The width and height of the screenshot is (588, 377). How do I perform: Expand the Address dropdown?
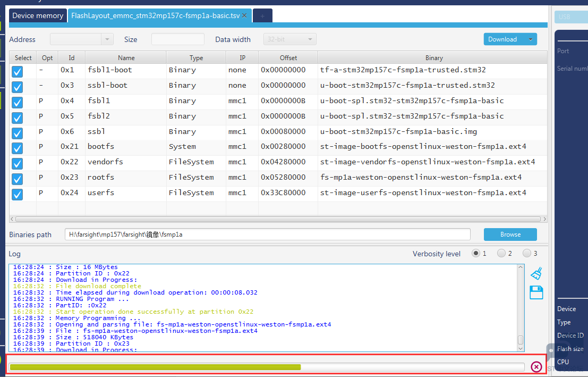coord(107,39)
